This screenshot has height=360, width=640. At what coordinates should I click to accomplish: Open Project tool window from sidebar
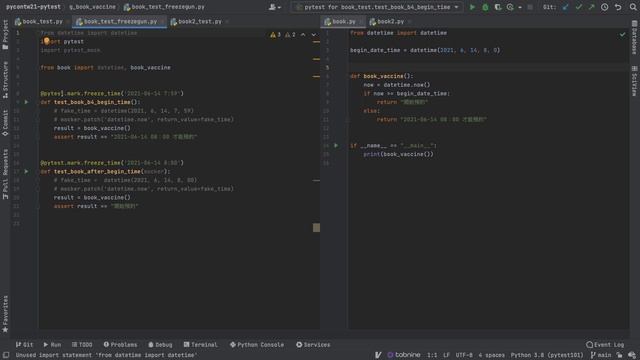pyautogui.click(x=5, y=35)
